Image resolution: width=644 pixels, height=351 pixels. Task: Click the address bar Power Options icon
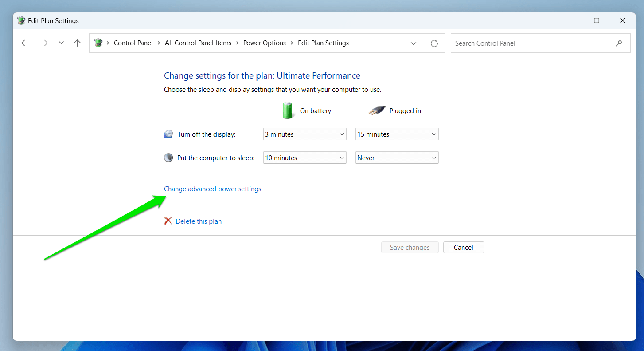(98, 43)
